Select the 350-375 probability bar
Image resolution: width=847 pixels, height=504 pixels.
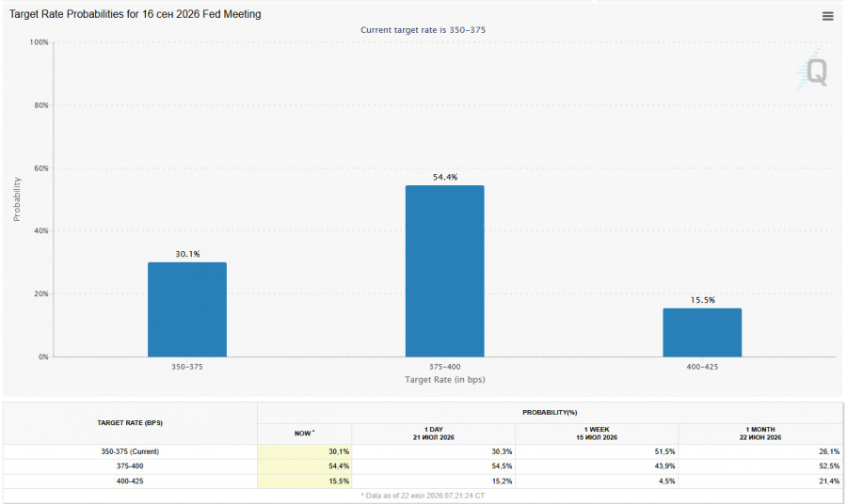coord(187,309)
